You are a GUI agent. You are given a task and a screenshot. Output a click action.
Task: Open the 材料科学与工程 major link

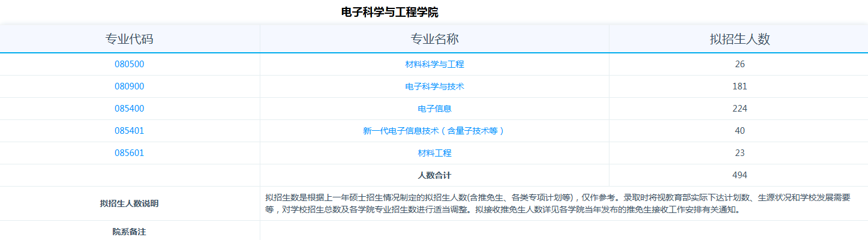(x=434, y=64)
